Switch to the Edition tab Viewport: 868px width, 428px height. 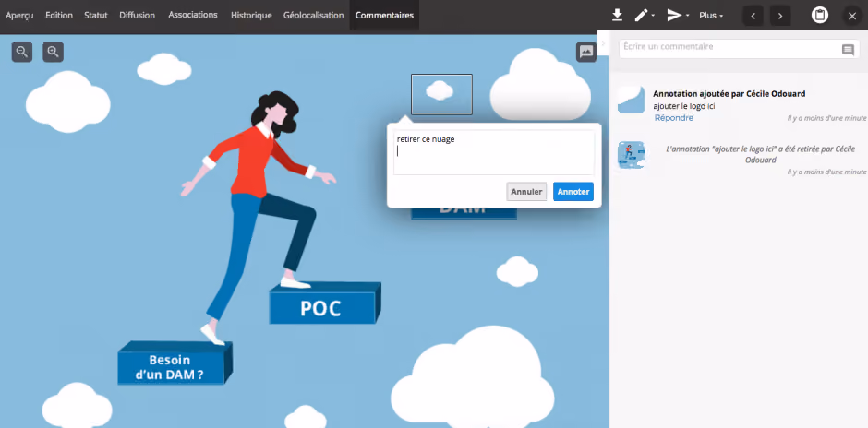click(x=59, y=15)
